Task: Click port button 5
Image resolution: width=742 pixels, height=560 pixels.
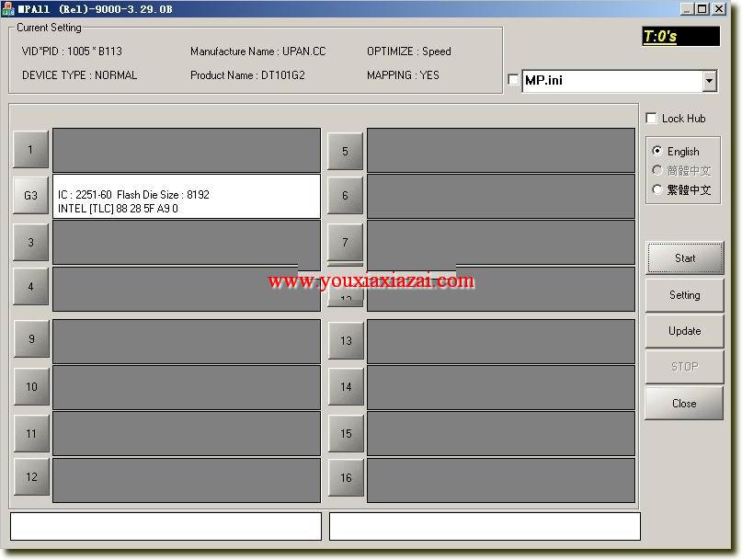Action: point(346,151)
